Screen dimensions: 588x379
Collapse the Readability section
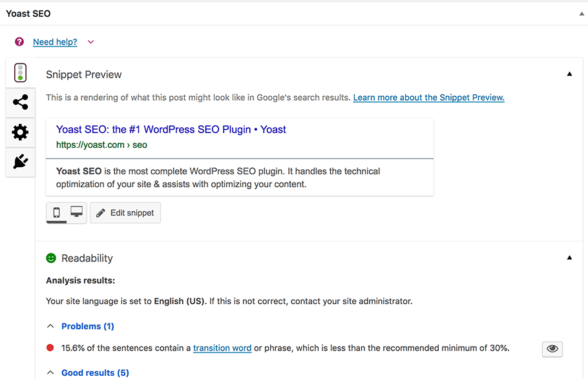(569, 258)
